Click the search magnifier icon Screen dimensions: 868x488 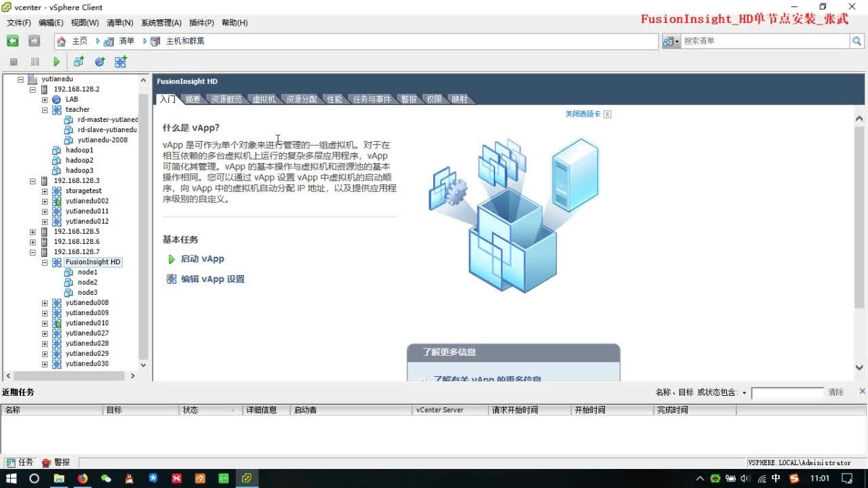856,41
